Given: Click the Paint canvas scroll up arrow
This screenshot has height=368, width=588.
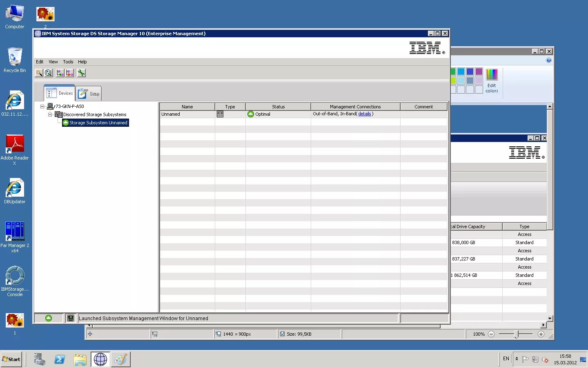Looking at the screenshot, I should (550, 106).
